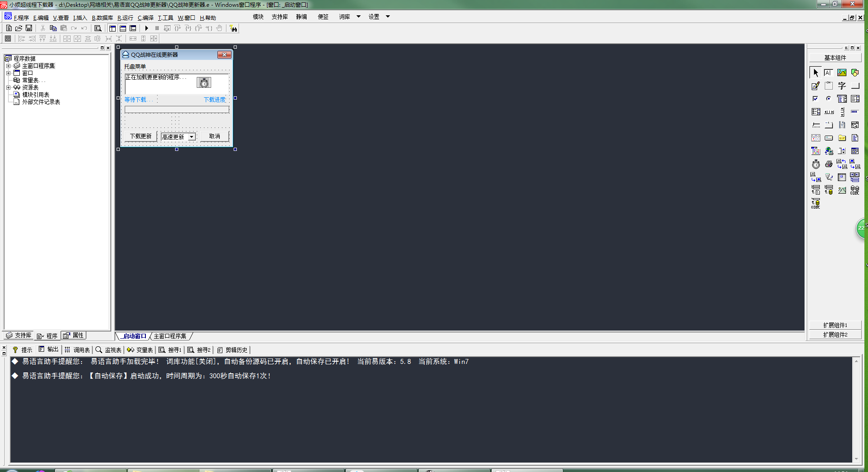Expand the 主窗口程序集 tree node
This screenshot has width=868, height=472.
pos(8,66)
